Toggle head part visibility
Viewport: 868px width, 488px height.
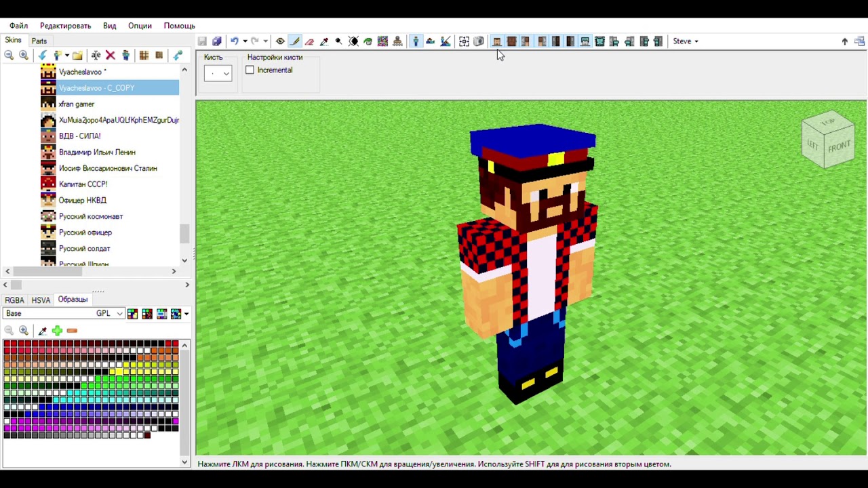pos(497,41)
